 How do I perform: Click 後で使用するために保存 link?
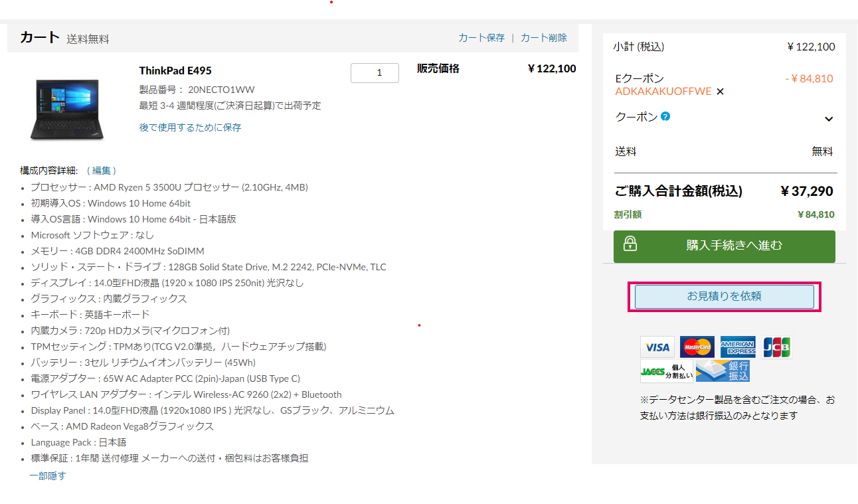click(190, 127)
